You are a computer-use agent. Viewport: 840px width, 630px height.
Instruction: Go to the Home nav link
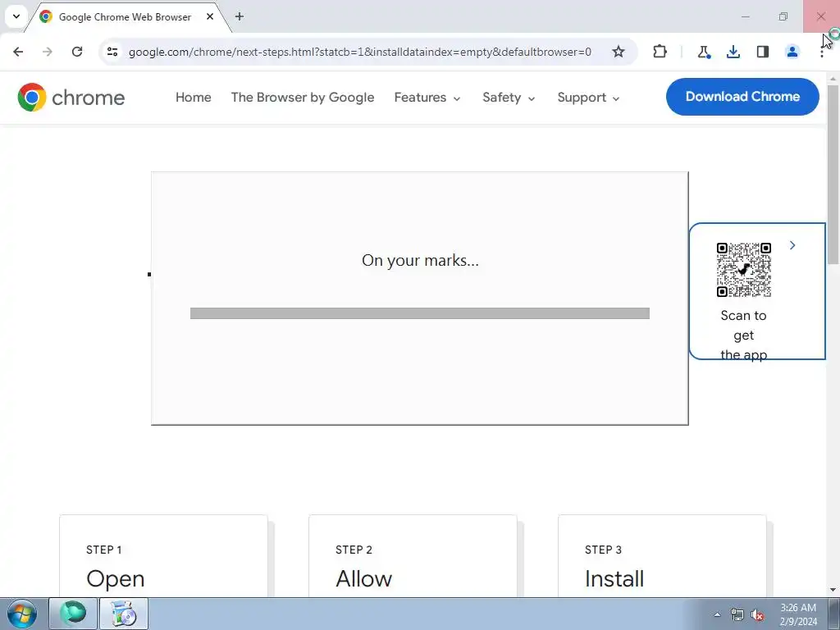[194, 98]
